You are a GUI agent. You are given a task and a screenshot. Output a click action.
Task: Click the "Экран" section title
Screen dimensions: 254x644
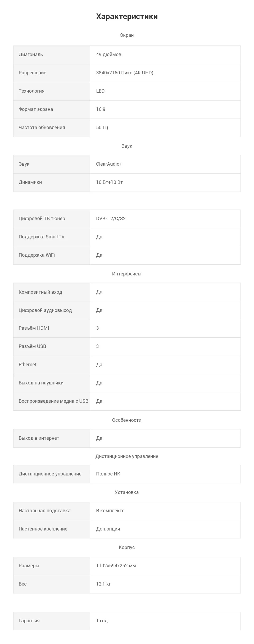coord(127,35)
